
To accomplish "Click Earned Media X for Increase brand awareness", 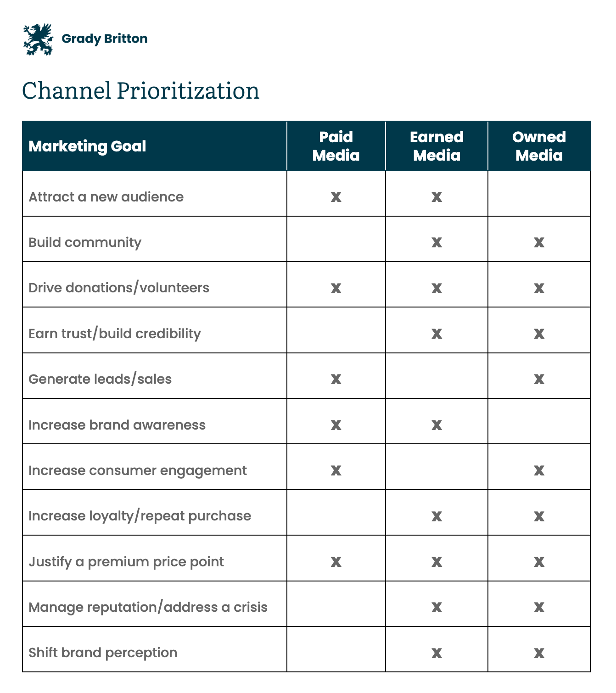I will (x=437, y=425).
